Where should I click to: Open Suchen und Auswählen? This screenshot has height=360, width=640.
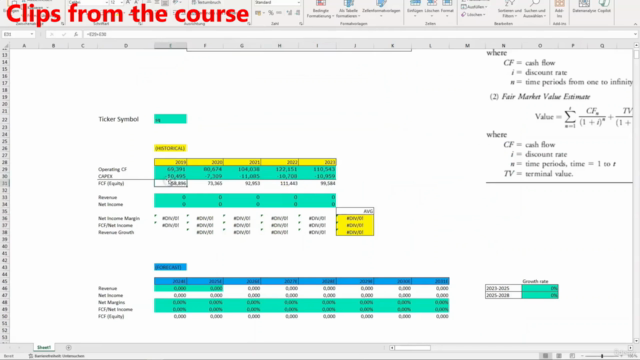(534, 9)
